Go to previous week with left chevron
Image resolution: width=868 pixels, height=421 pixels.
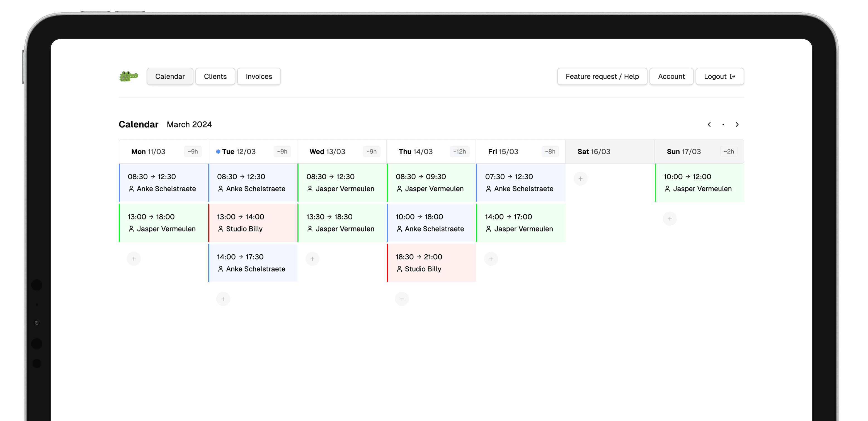pyautogui.click(x=709, y=124)
